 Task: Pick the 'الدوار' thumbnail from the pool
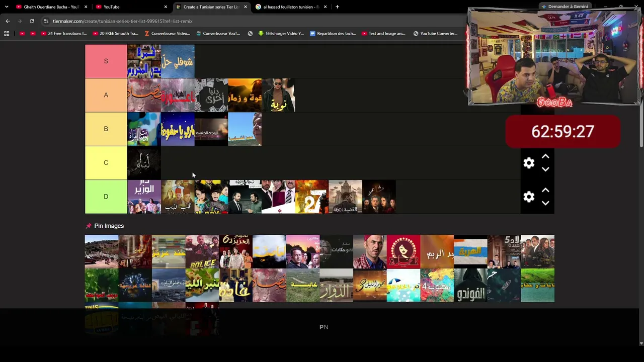[336, 286]
